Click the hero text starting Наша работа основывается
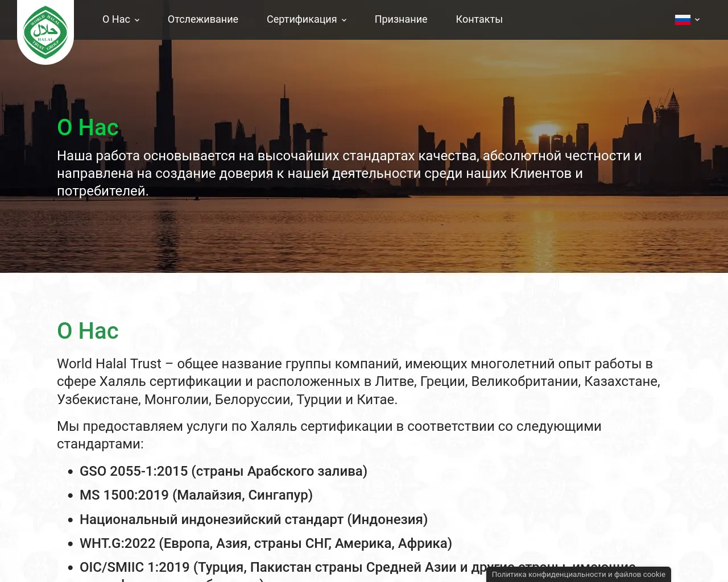This screenshot has width=728, height=582. point(349,173)
